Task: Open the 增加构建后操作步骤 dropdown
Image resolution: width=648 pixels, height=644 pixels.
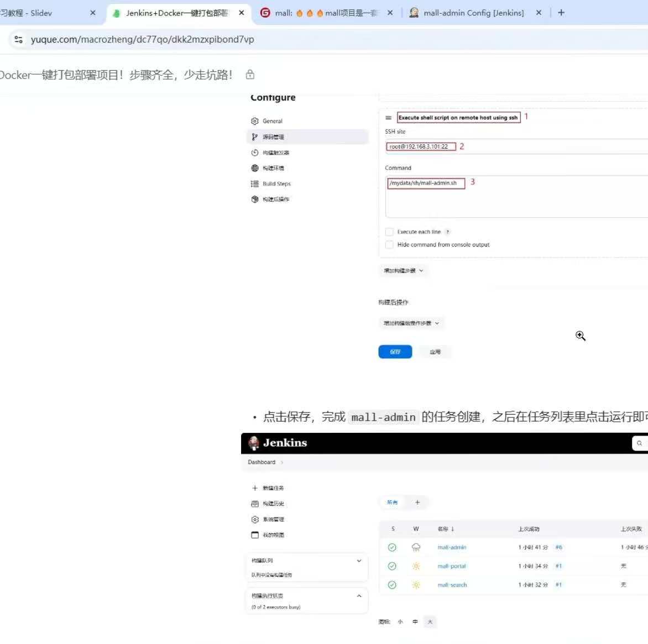Action: pyautogui.click(x=411, y=323)
